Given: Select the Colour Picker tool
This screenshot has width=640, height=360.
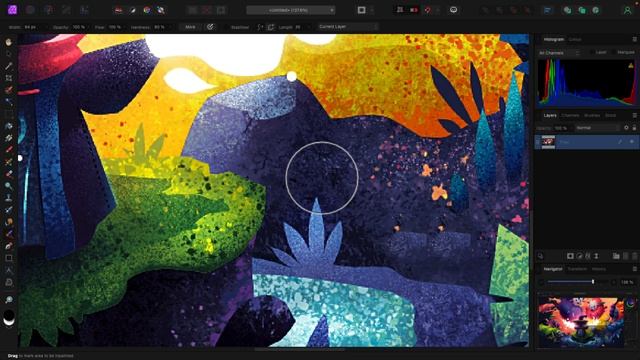Looking at the screenshot, I should pyautogui.click(x=9, y=66).
